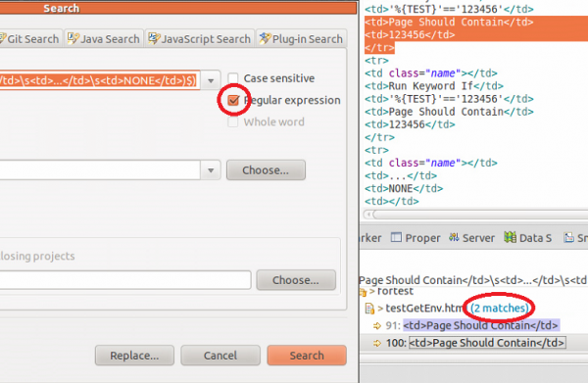Click the fortest project folder icon
The image size is (588, 383).
click(x=363, y=292)
